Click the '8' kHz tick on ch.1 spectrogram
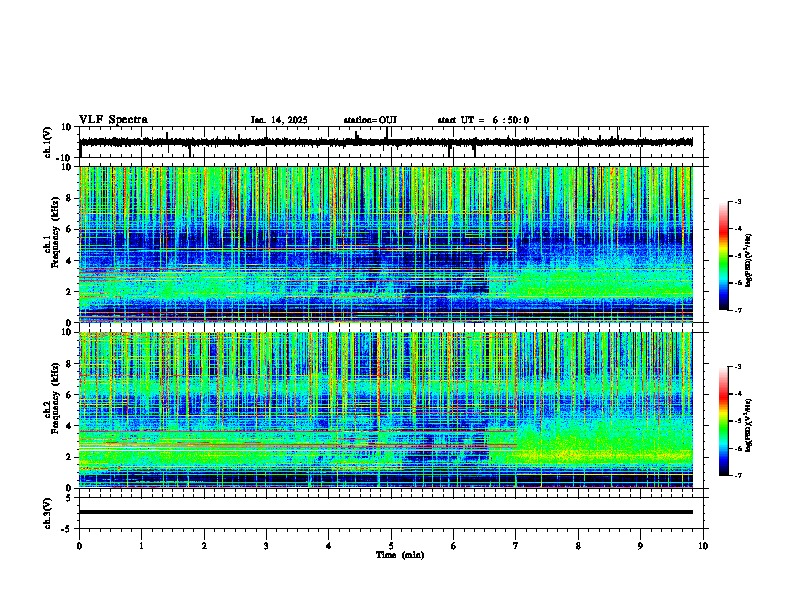 (x=70, y=198)
